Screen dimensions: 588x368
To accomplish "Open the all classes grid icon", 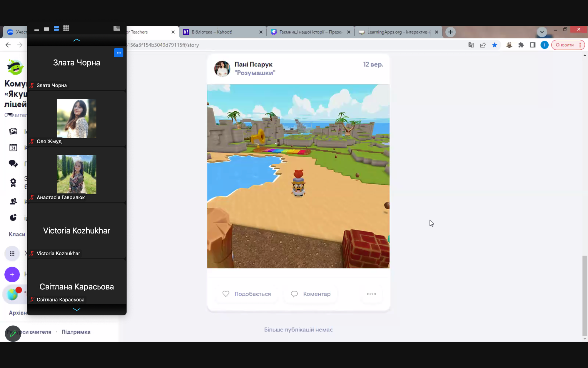I will [12, 253].
